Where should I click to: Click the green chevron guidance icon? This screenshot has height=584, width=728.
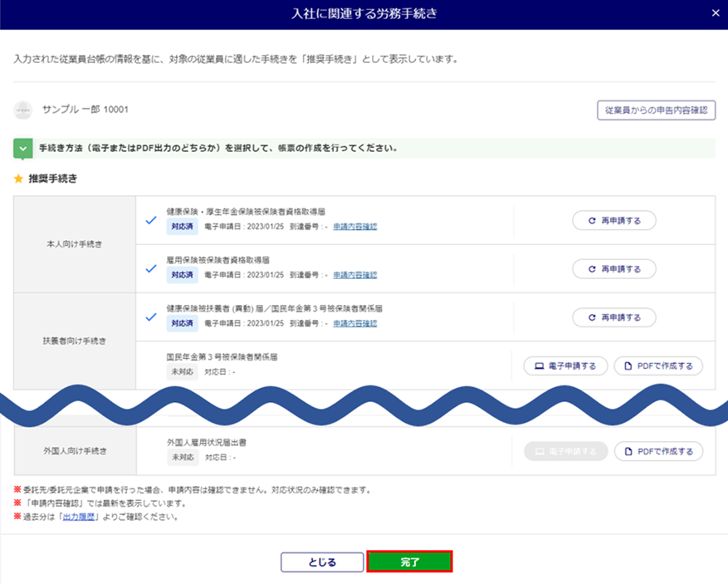22,150
